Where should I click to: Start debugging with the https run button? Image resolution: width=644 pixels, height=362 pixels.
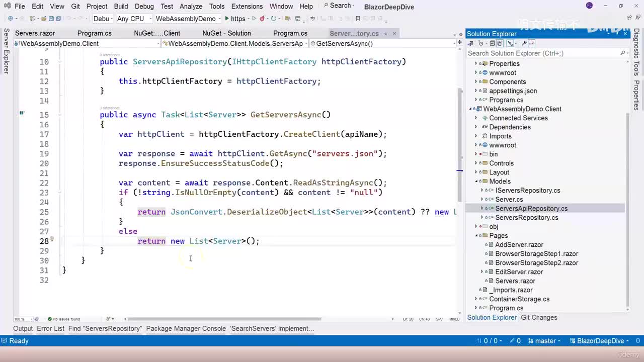point(234,19)
